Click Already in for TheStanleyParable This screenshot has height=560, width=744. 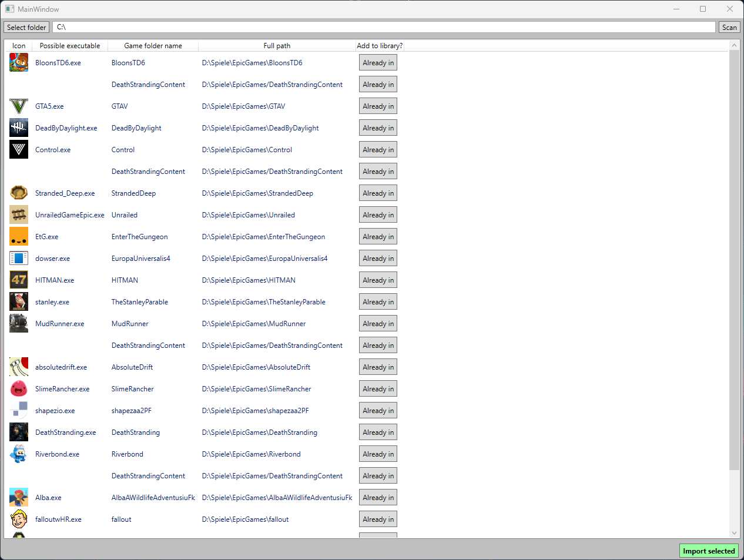point(378,301)
